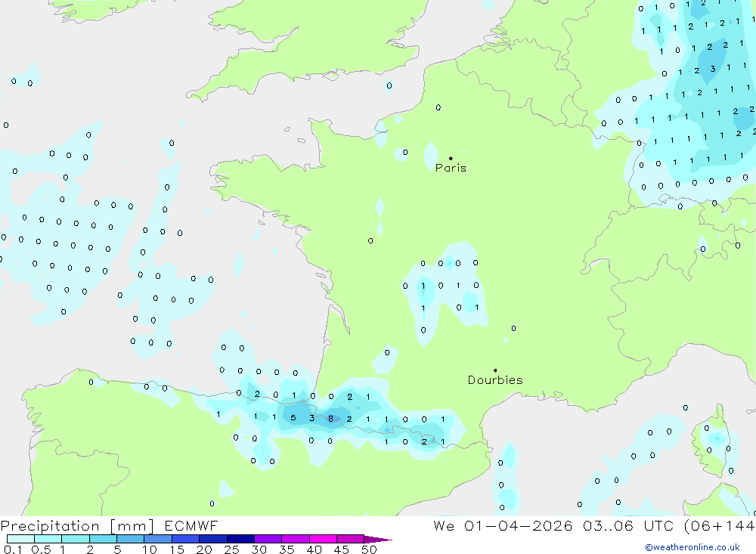Screen dimensions: 756x554
Task: Pick the 35–40 mm legend swatch
Action: (x=296, y=539)
